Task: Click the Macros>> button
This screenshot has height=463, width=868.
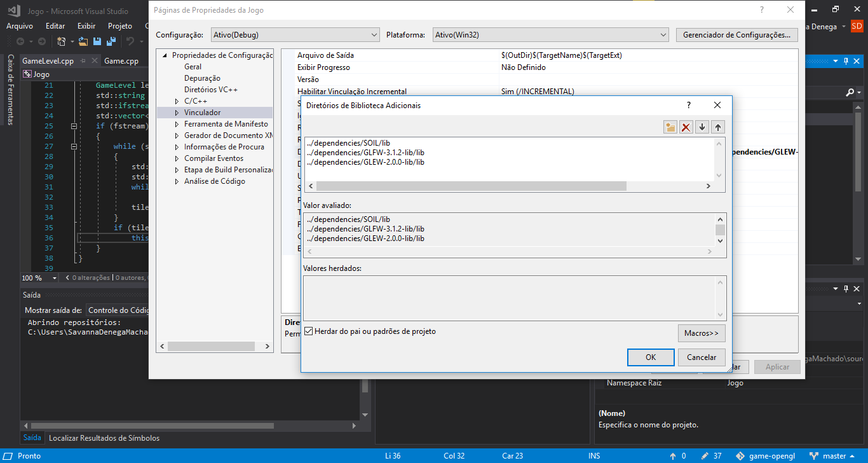Action: (x=702, y=333)
